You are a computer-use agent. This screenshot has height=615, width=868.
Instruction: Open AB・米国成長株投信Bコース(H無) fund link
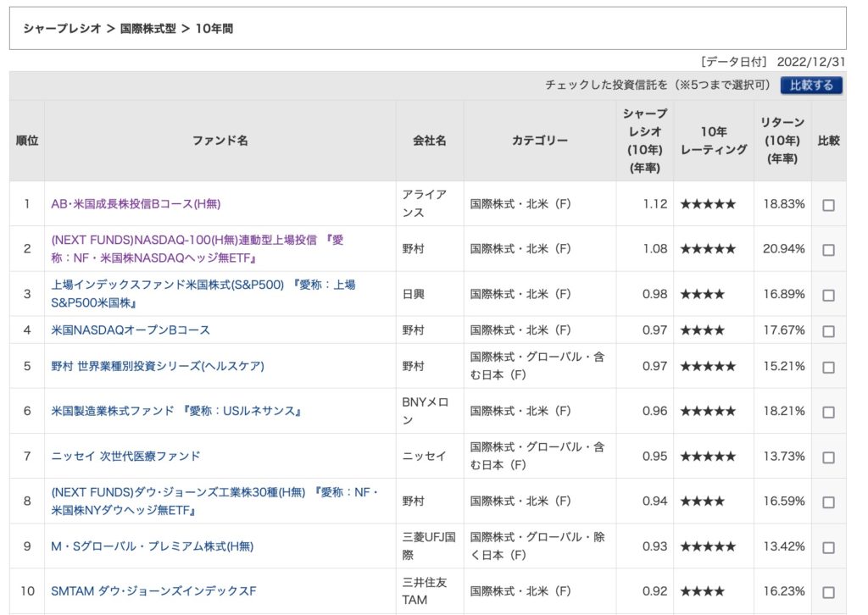[x=136, y=204]
